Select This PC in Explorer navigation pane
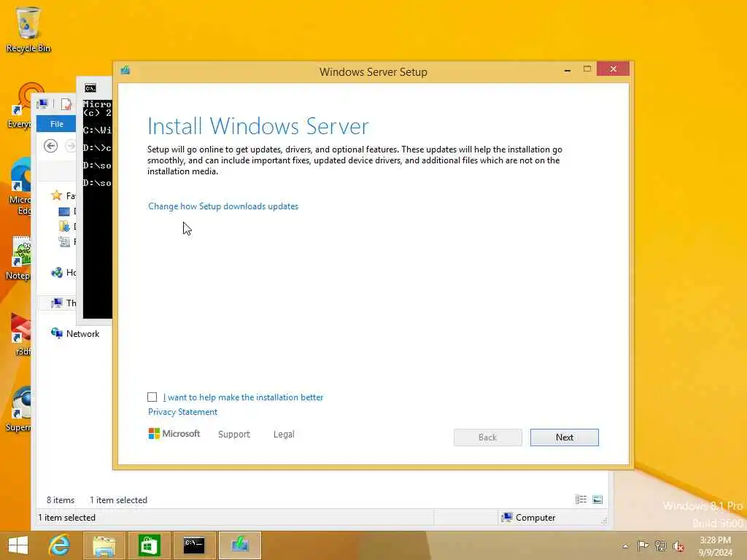This screenshot has width=747, height=560. pos(64,303)
